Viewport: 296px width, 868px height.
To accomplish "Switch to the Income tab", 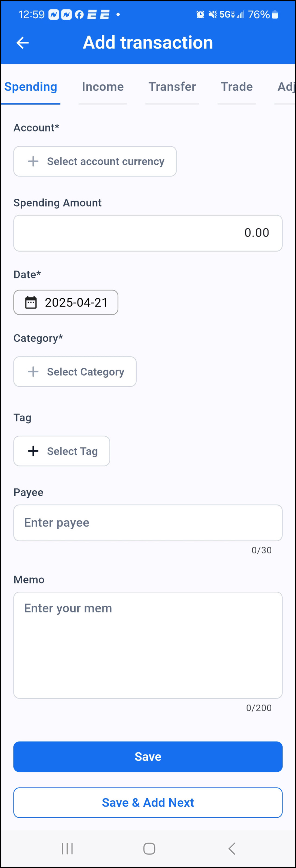I will coord(103,87).
